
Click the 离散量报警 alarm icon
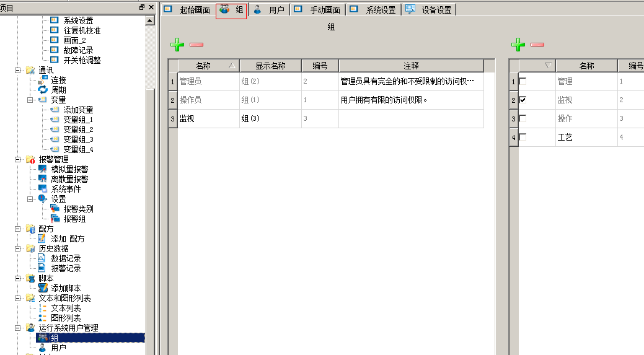coord(43,178)
